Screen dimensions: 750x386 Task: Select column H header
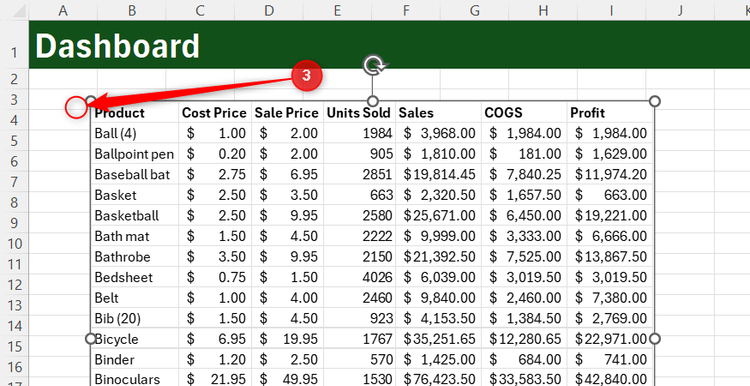click(543, 11)
